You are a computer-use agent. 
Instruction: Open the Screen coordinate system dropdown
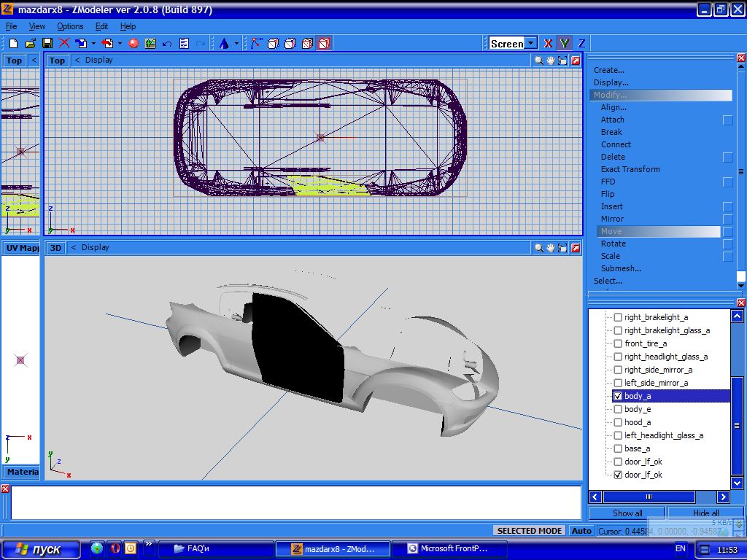click(x=530, y=44)
